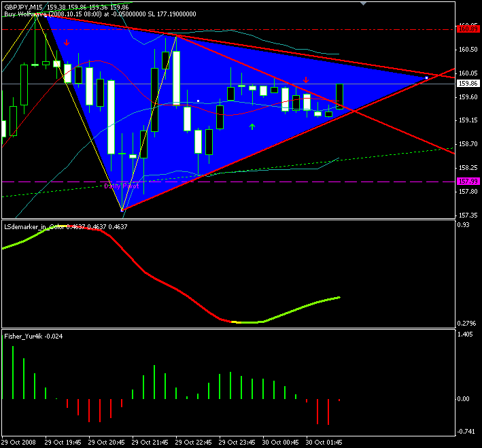Click the yellow segment of LSdemarker line
This screenshot has width=482, height=448.
click(235, 321)
